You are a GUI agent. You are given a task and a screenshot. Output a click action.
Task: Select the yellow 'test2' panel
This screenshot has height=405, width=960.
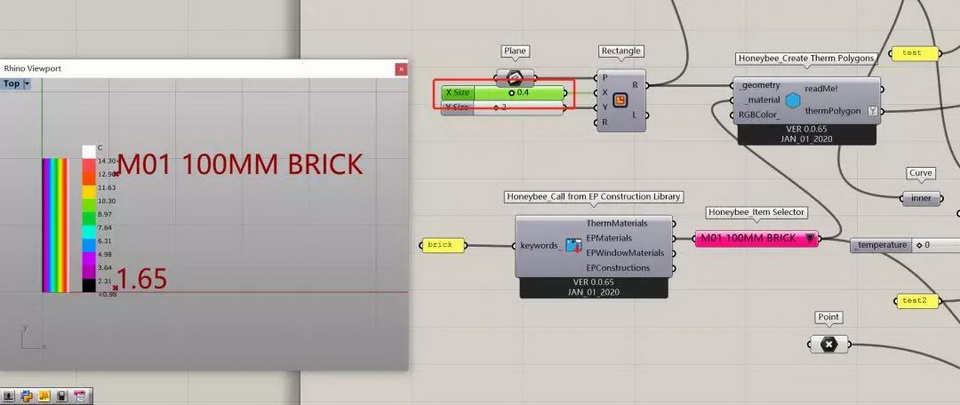click(914, 300)
